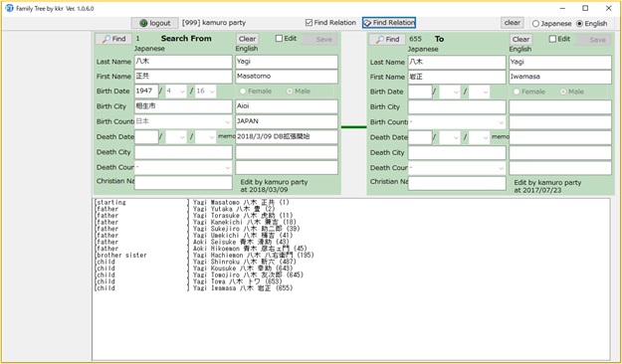Select last row Yagi Iwamasa (655)
The image size is (622, 364).
pyautogui.click(x=194, y=288)
